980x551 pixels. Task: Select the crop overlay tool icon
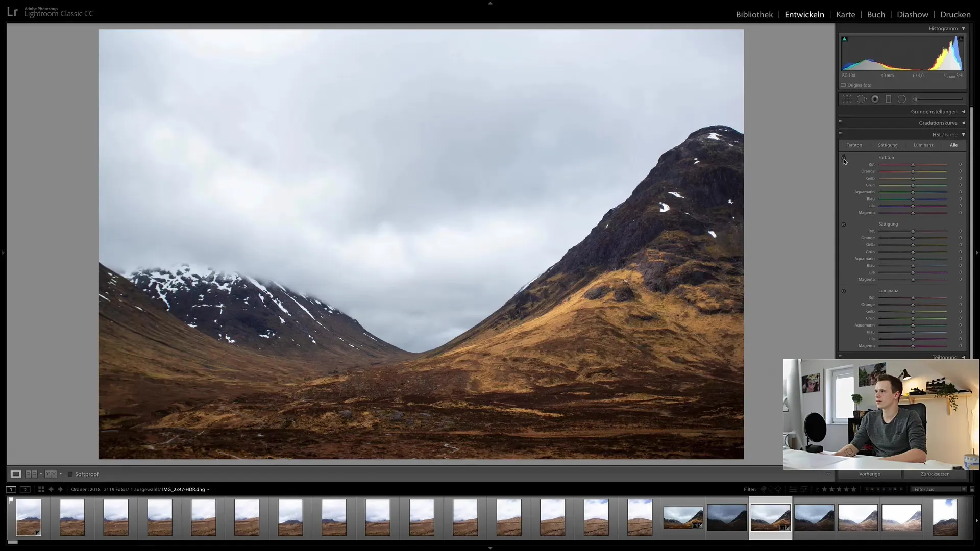[x=847, y=99]
